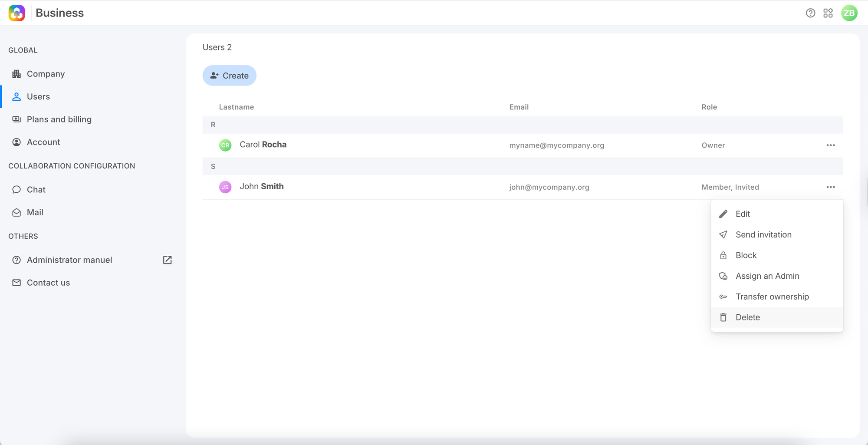Click the trash icon next to Delete
Image resolution: width=868 pixels, height=445 pixels.
click(x=723, y=317)
